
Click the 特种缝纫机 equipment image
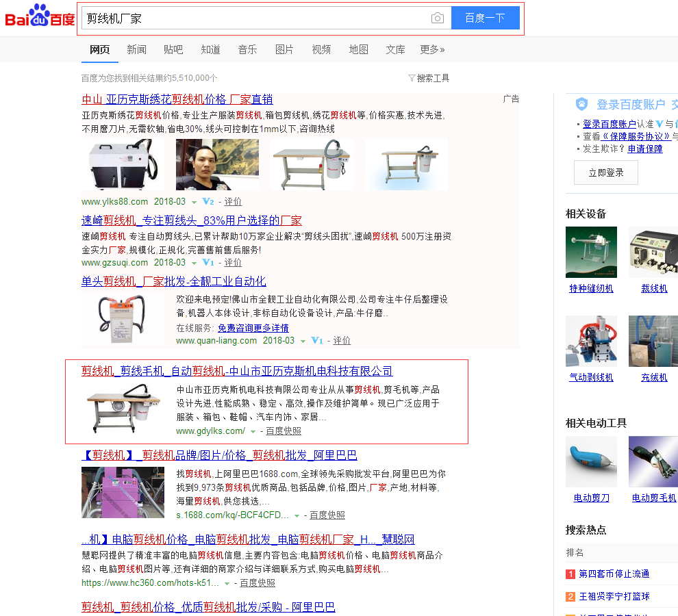[x=591, y=252]
